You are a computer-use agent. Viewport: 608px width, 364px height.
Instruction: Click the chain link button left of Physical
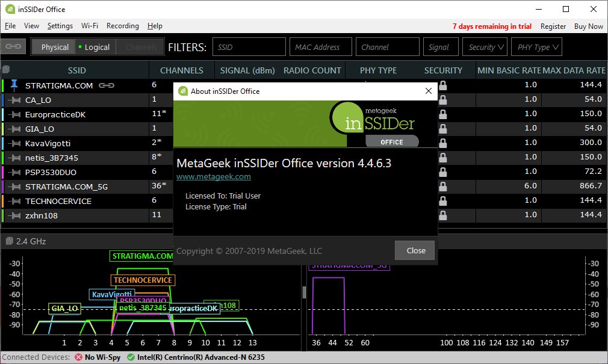[x=13, y=47]
